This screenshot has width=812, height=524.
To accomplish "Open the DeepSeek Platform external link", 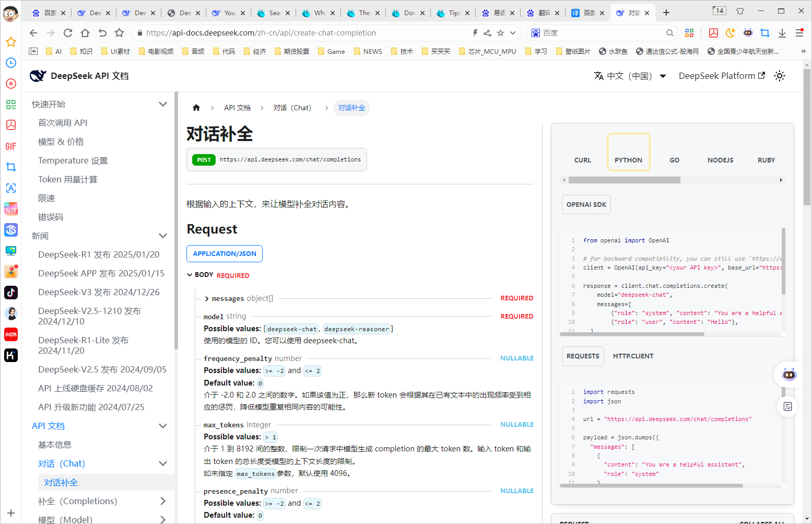I will (x=722, y=76).
